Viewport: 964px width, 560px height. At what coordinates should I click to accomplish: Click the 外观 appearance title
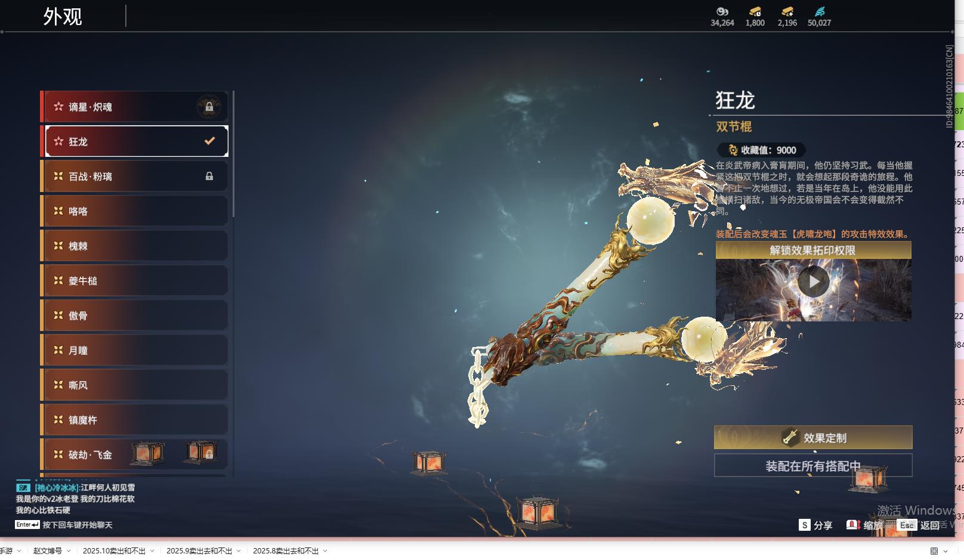coord(63,16)
